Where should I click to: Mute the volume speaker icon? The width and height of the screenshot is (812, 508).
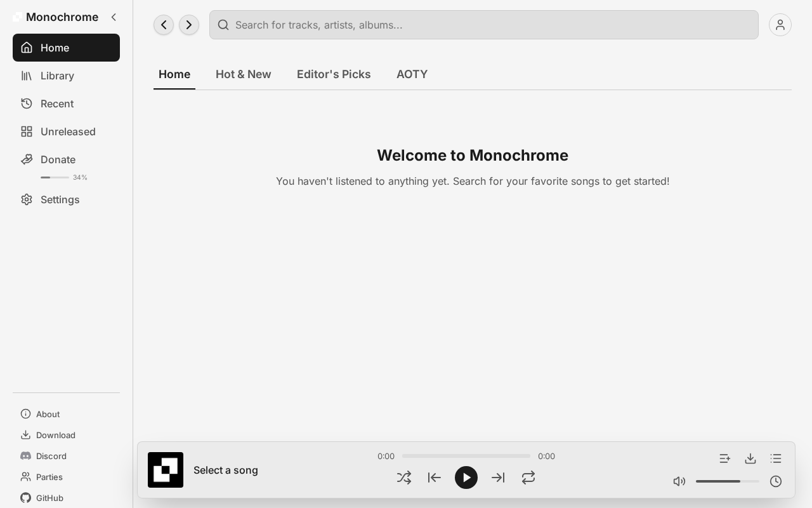tap(679, 481)
